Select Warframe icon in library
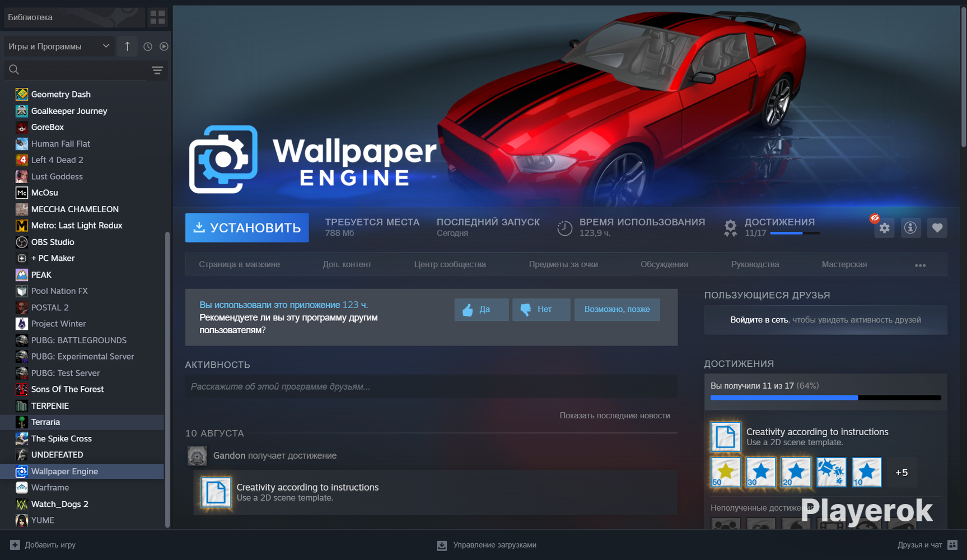 click(x=22, y=487)
